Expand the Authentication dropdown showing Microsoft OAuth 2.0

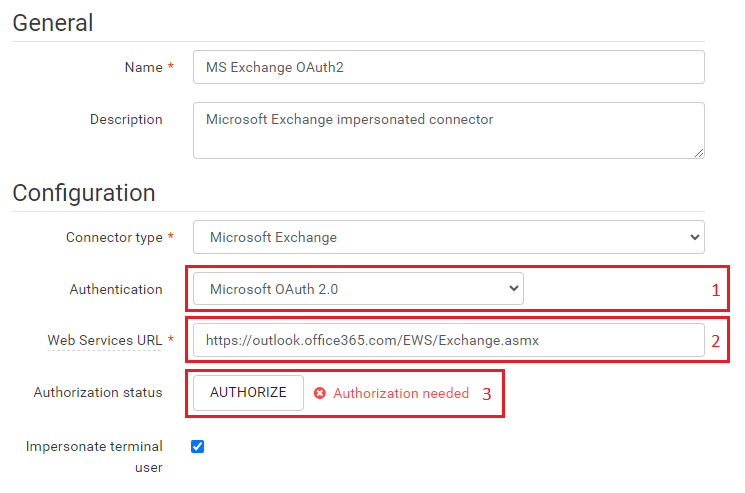(358, 289)
